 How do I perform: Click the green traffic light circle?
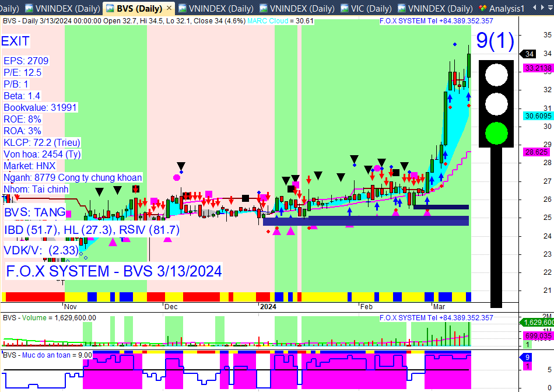click(496, 133)
